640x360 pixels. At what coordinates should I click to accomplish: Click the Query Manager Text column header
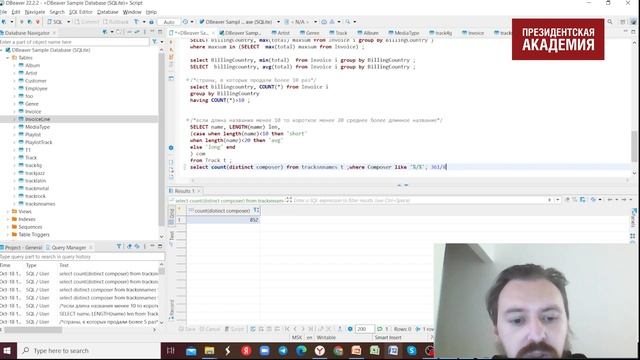pyautogui.click(x=64, y=265)
